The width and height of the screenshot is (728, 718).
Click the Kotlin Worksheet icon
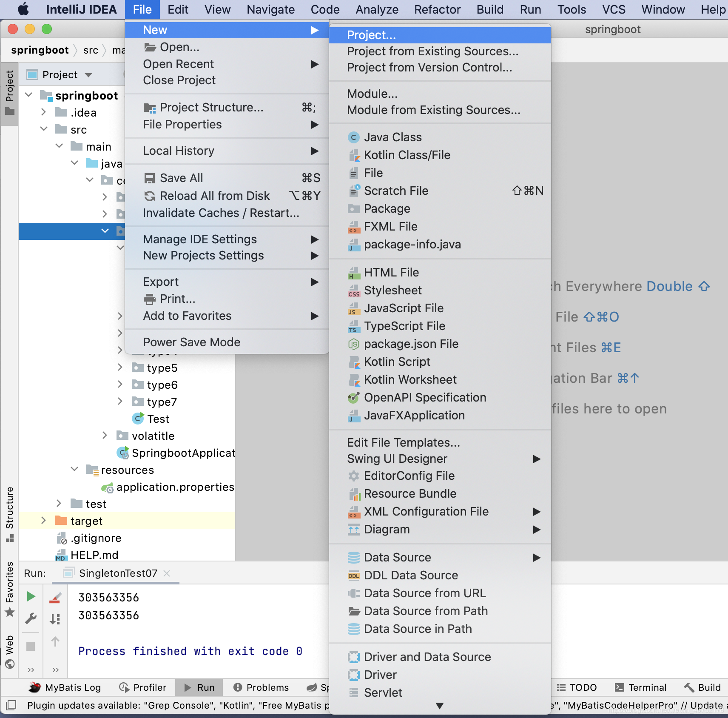tap(353, 380)
